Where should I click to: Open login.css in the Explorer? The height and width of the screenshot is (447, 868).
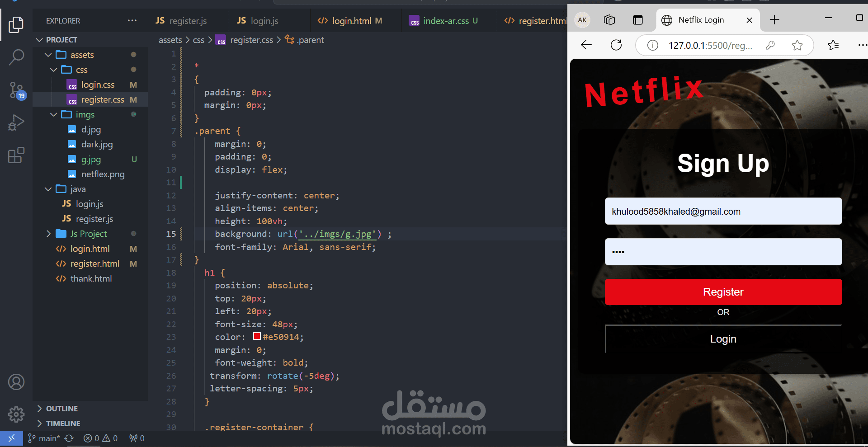click(90, 85)
